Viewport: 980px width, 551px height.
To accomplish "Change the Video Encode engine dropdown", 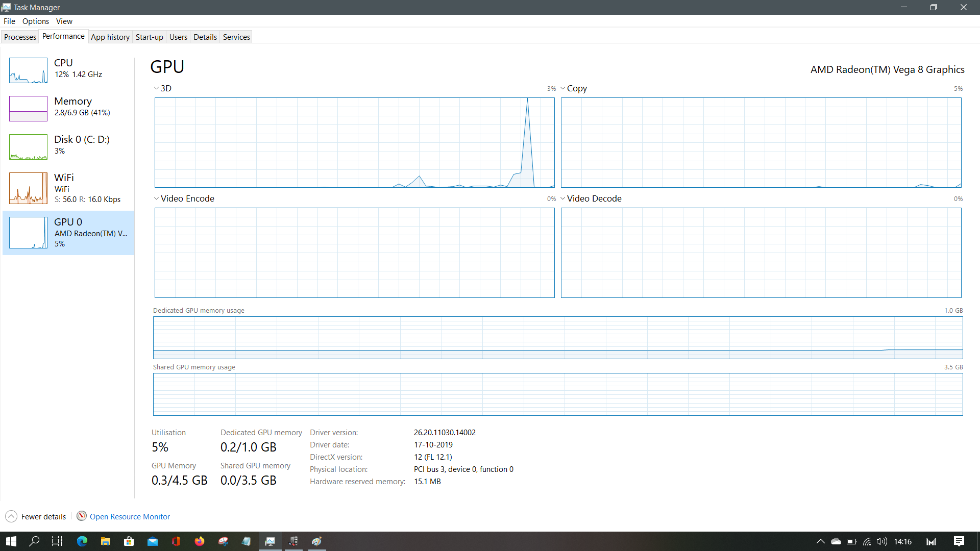I will pyautogui.click(x=156, y=198).
